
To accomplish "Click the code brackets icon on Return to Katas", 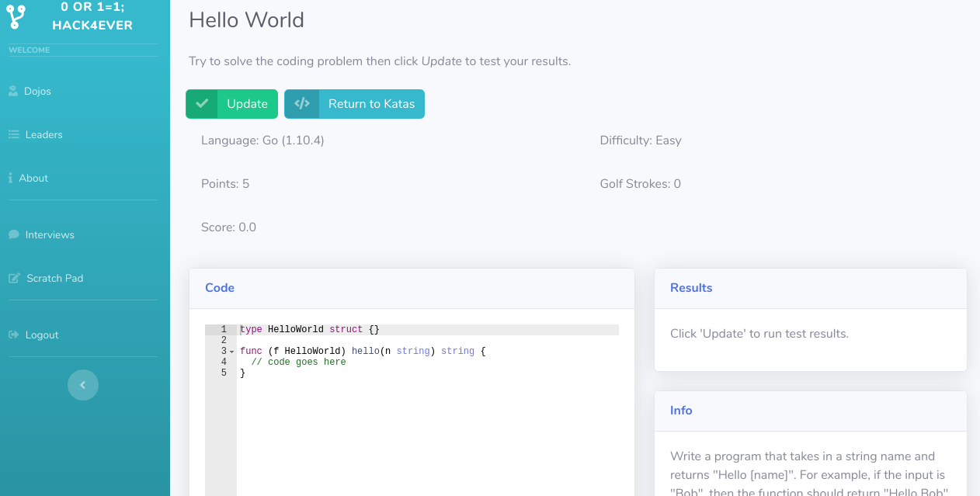I will point(302,104).
